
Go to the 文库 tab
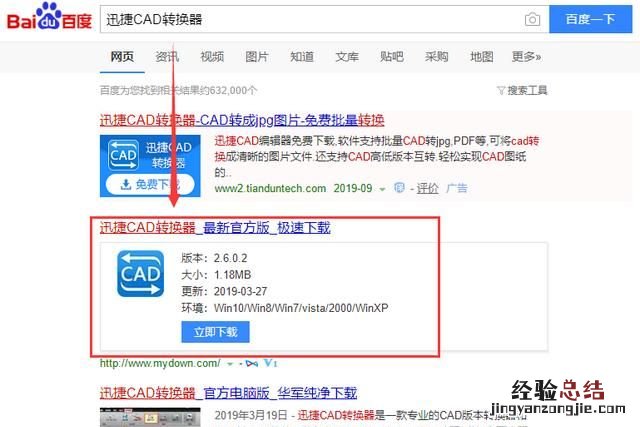pos(347,56)
